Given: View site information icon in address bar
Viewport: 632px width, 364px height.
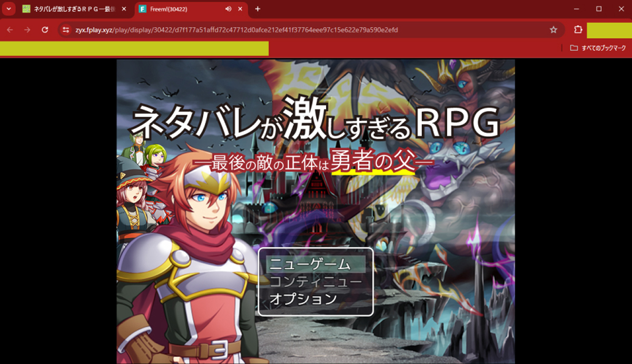Looking at the screenshot, I should [x=66, y=30].
